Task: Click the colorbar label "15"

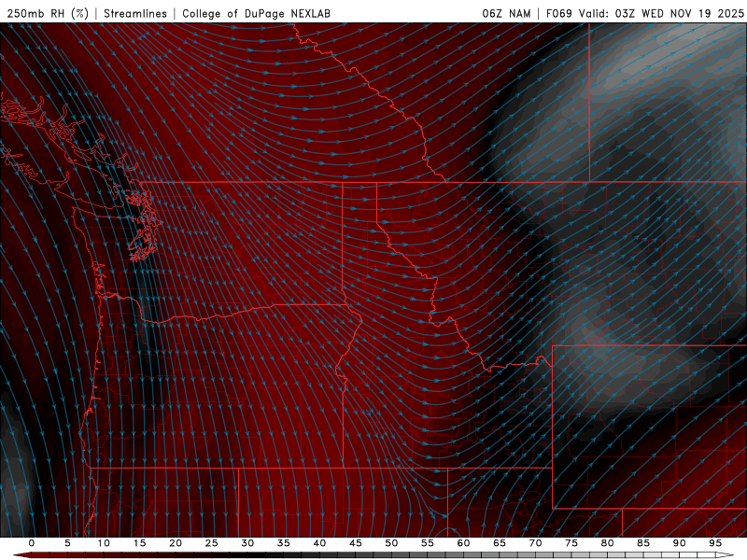Action: (139, 543)
